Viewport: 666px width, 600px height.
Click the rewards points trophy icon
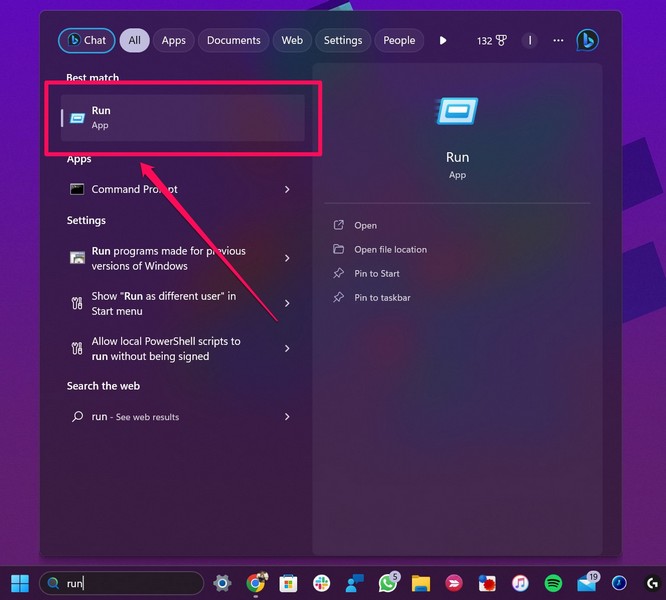[501, 41]
